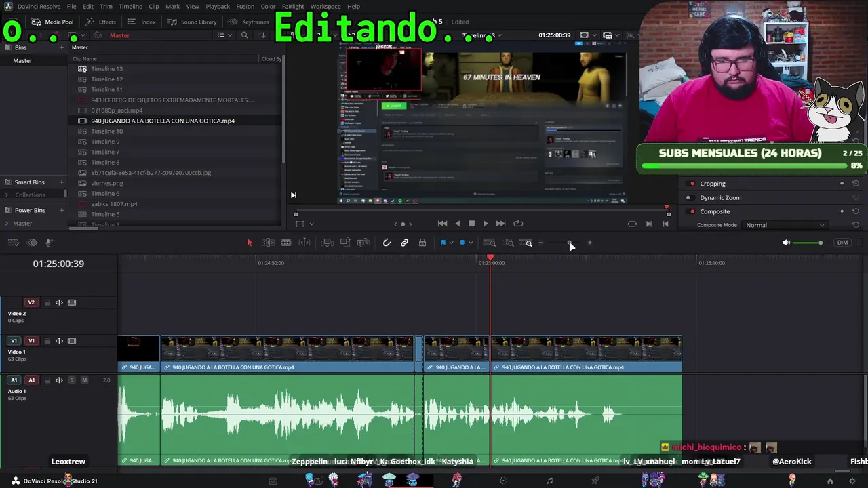Reset the Cropping settings
868x488 pixels.
tap(856, 184)
